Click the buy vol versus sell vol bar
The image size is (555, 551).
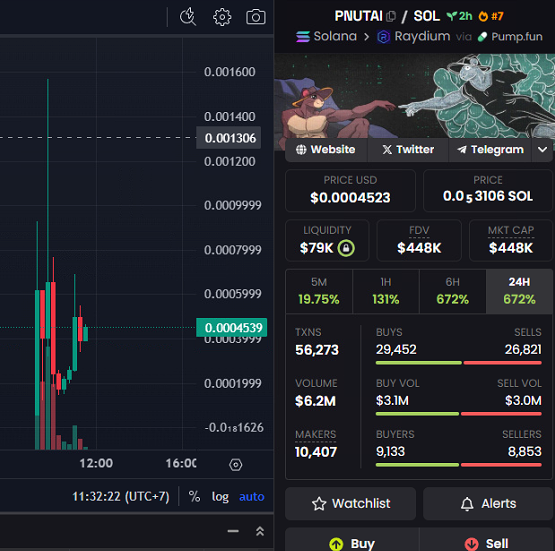coord(458,414)
